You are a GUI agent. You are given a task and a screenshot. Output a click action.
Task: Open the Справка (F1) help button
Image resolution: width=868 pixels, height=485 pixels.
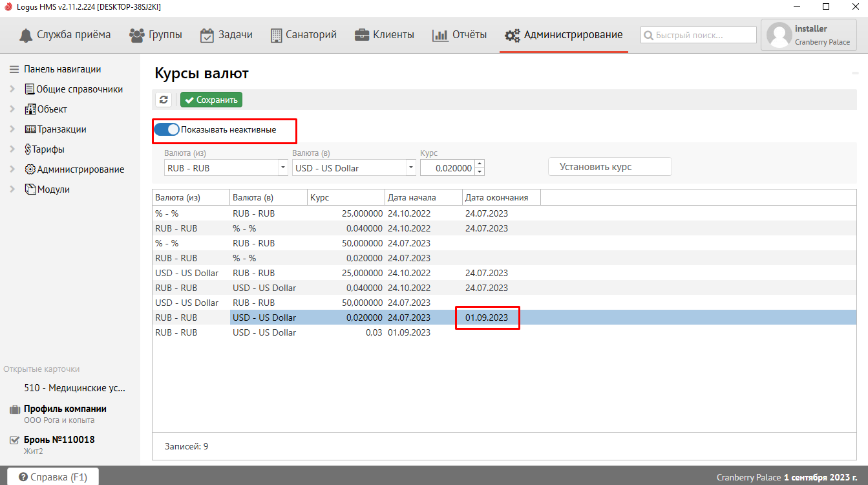pos(53,477)
